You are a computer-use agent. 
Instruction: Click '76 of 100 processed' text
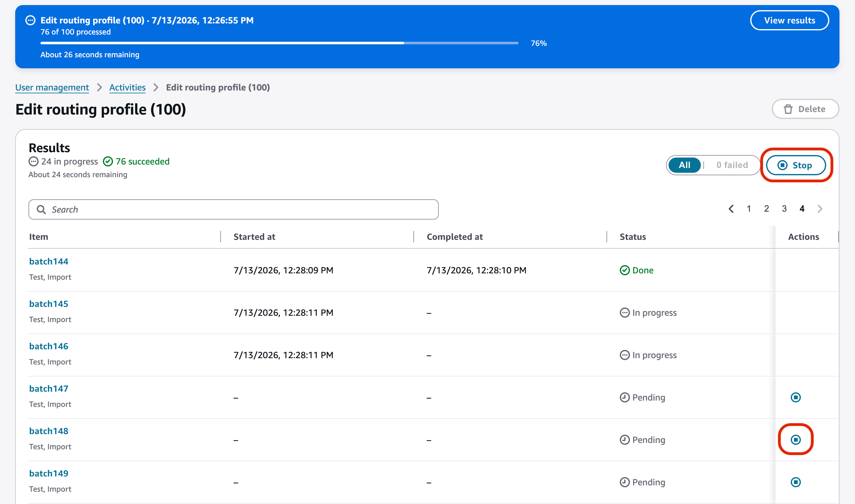(x=75, y=32)
